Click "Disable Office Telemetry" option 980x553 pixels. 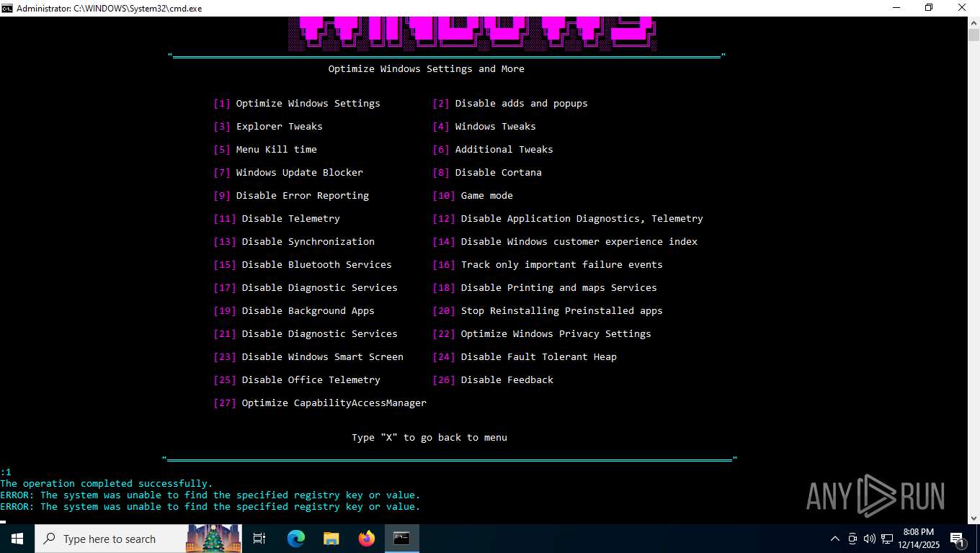pyautogui.click(x=311, y=380)
